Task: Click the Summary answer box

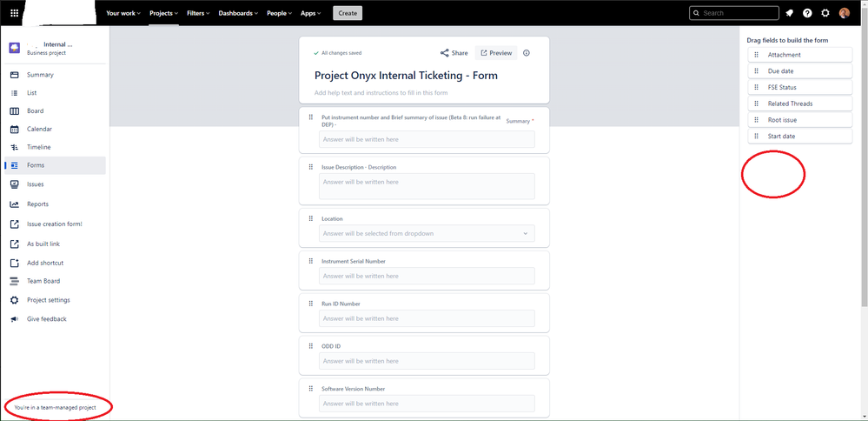Action: click(427, 139)
